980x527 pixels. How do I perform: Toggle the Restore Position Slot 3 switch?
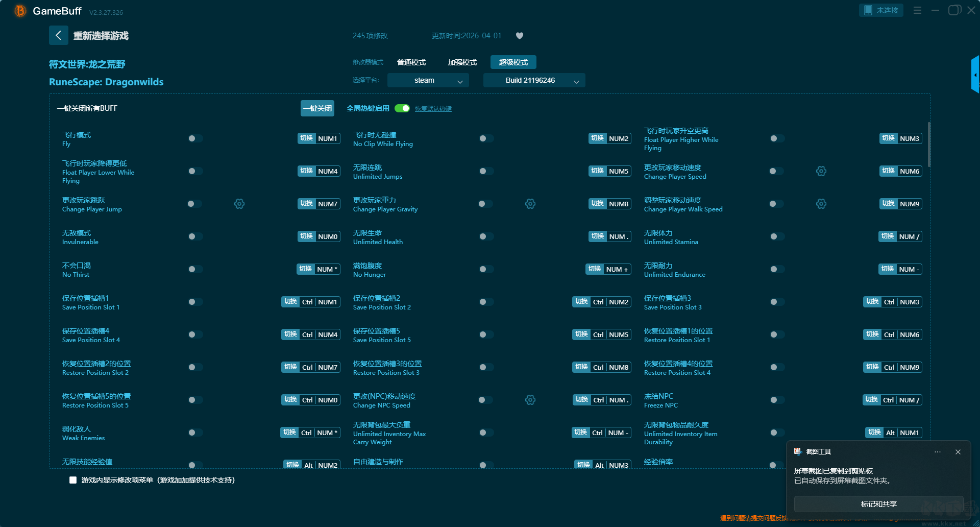pyautogui.click(x=486, y=367)
